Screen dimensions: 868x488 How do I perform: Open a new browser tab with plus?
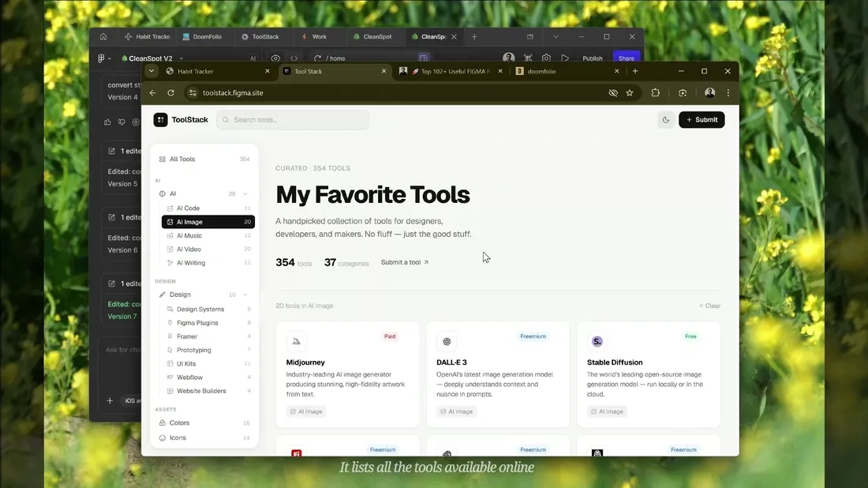click(635, 71)
